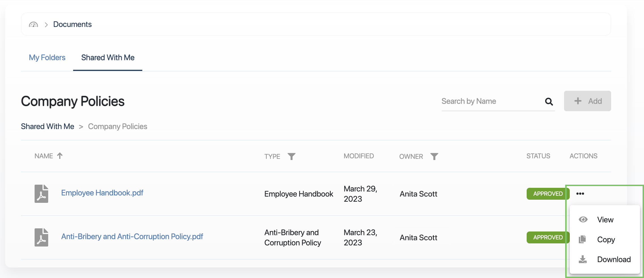Screen dimensions: 644x278
Task: Choose View from the actions menu
Action: [605, 220]
